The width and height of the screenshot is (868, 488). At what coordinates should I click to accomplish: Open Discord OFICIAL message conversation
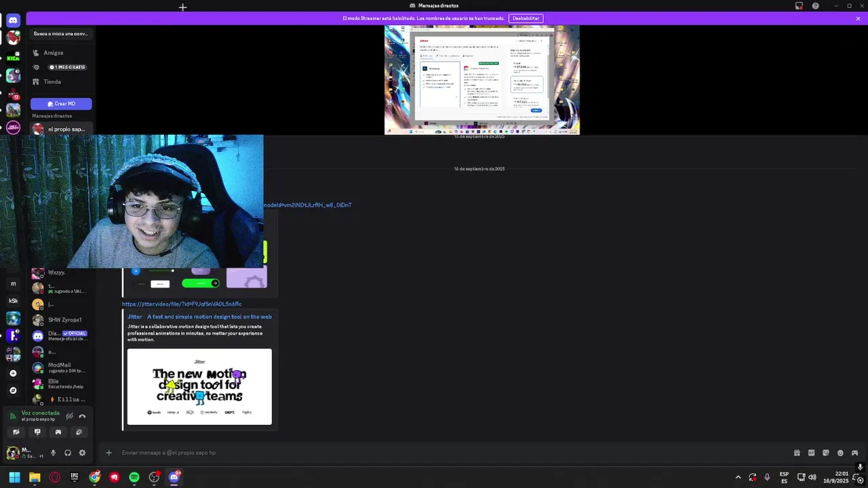(x=61, y=335)
